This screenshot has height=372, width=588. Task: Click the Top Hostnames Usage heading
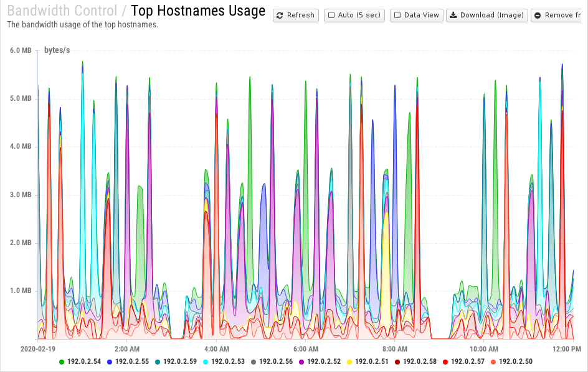click(198, 11)
